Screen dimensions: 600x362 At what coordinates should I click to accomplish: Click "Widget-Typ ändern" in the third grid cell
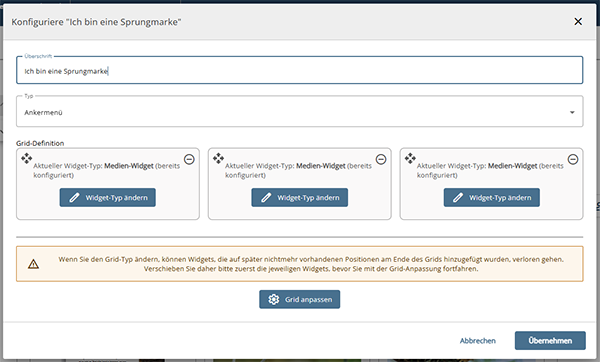click(492, 197)
